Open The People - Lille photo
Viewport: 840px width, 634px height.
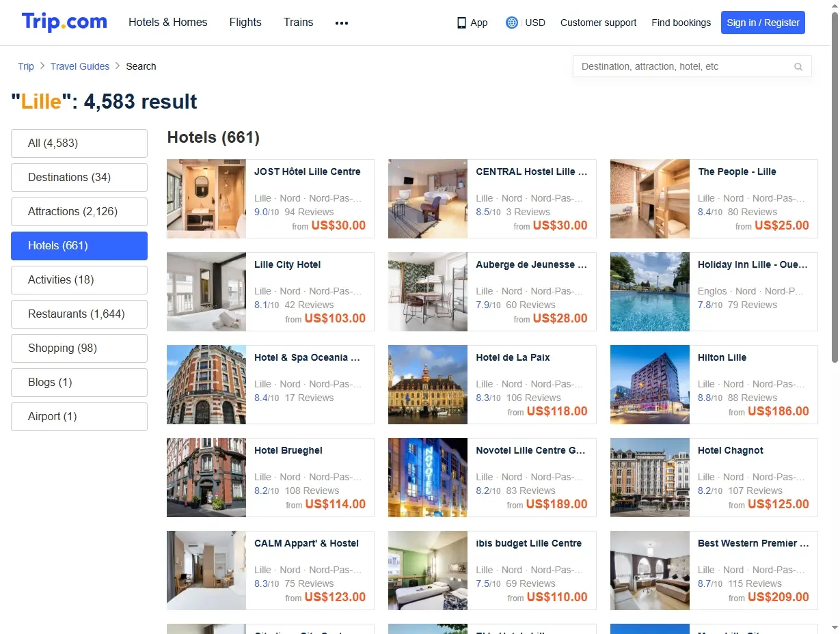tap(650, 199)
